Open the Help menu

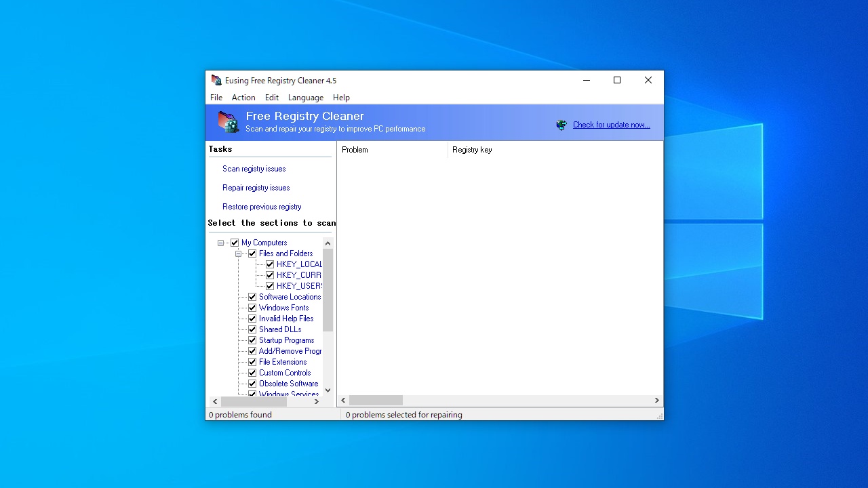341,98
